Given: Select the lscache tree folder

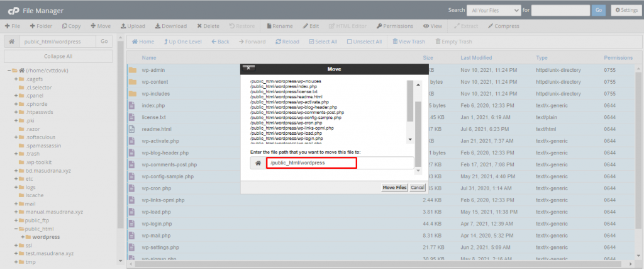Looking at the screenshot, I should 35,195.
